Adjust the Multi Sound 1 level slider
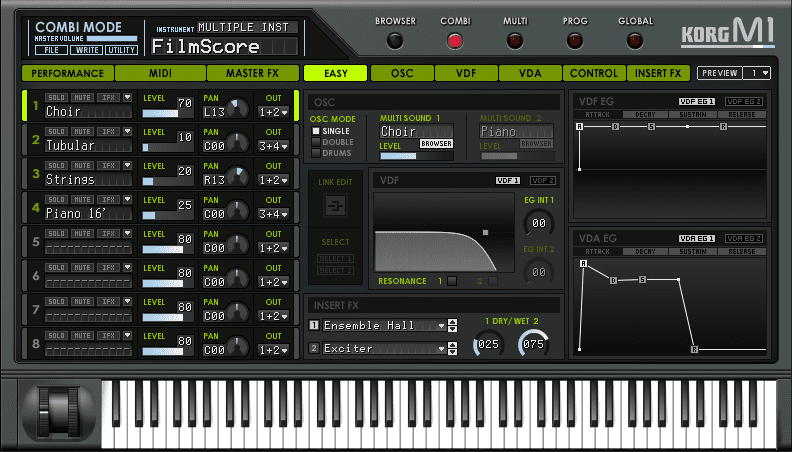Image resolution: width=792 pixels, height=452 pixels. click(416, 156)
